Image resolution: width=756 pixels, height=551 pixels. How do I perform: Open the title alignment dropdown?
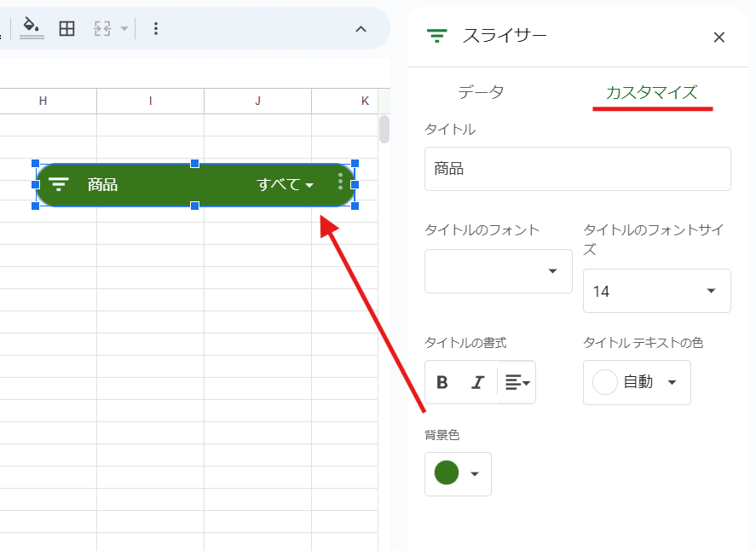517,382
